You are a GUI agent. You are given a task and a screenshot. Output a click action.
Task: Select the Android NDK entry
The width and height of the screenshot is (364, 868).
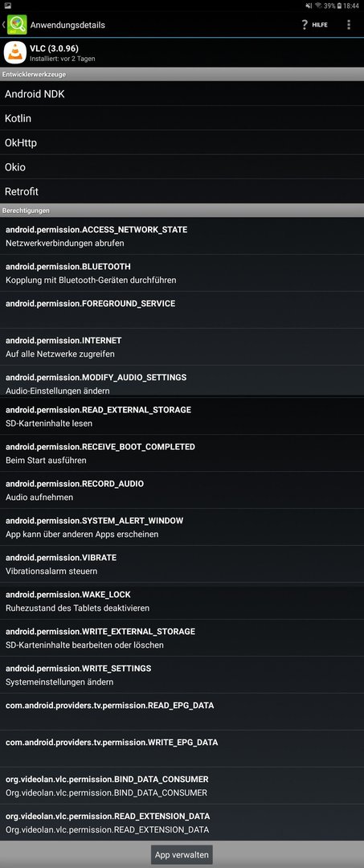[x=182, y=94]
